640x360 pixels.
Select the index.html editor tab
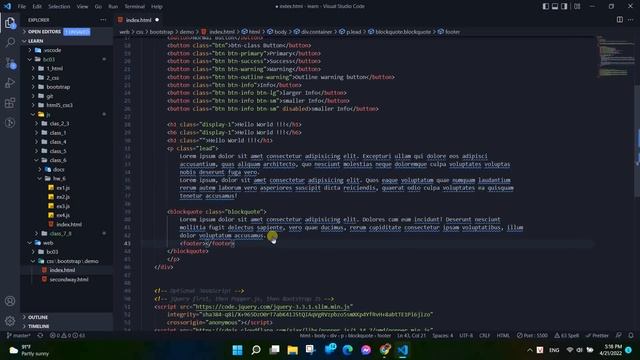138,20
